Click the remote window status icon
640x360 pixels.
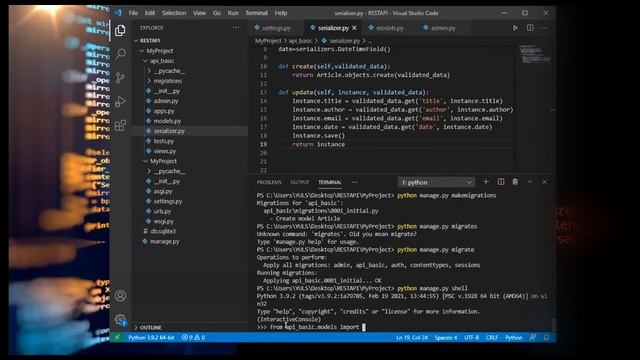pyautogui.click(x=117, y=337)
